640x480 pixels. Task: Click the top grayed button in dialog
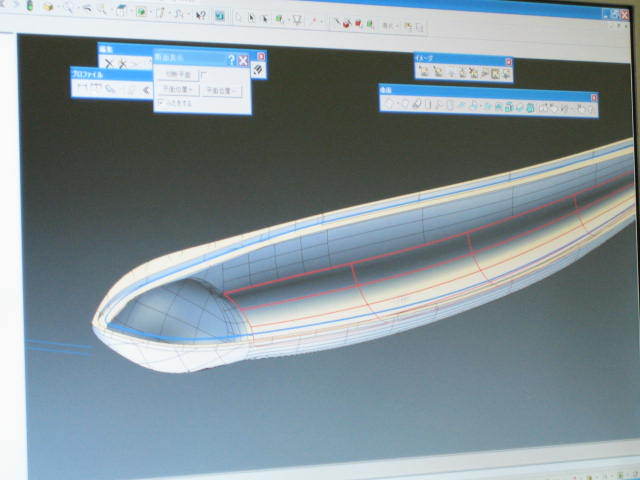point(178,75)
